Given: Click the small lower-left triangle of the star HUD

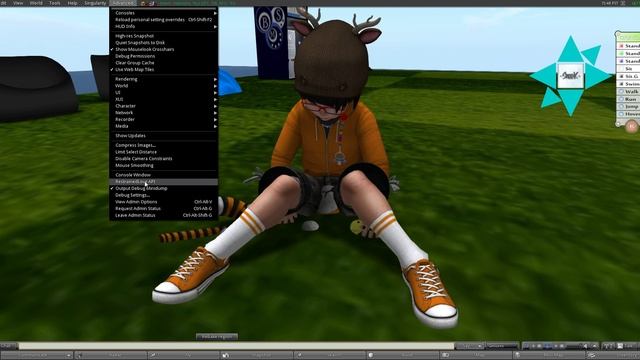Looking at the screenshot, I should 551,98.
